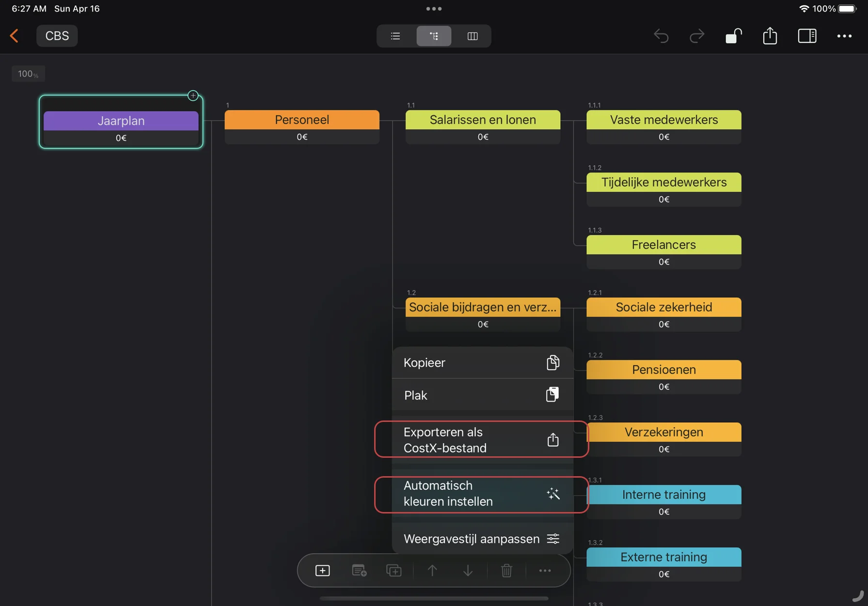Toggle the sidebar inspector panel
The height and width of the screenshot is (606, 868).
(x=807, y=36)
